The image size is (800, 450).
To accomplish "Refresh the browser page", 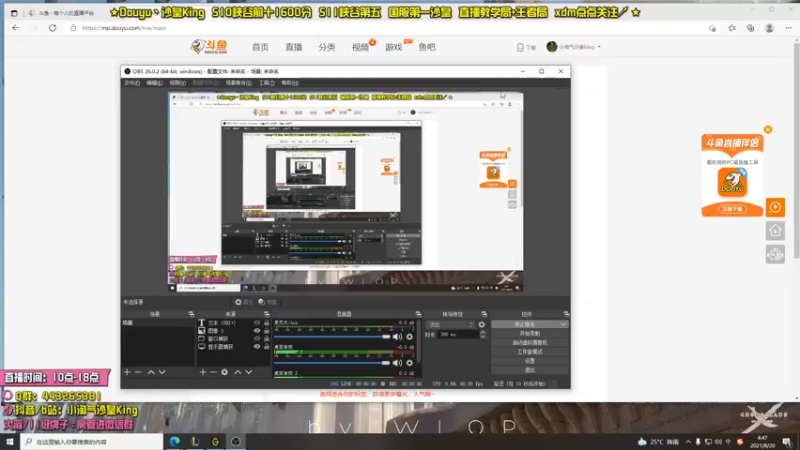I will 53,28.
